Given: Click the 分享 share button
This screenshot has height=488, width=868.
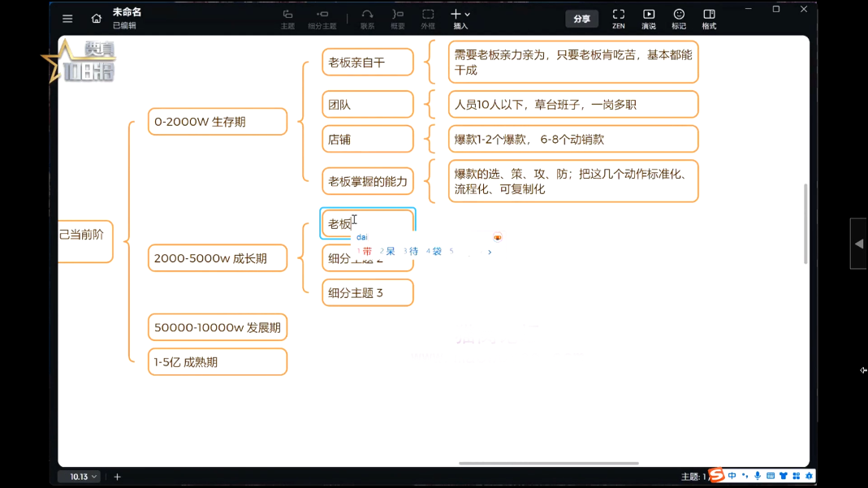Looking at the screenshot, I should [x=581, y=19].
